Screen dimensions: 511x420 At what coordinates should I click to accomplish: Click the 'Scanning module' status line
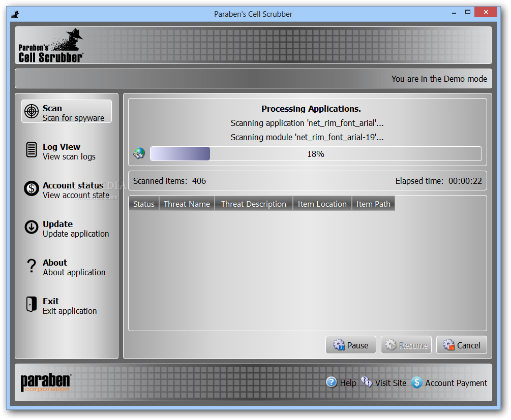tap(307, 138)
